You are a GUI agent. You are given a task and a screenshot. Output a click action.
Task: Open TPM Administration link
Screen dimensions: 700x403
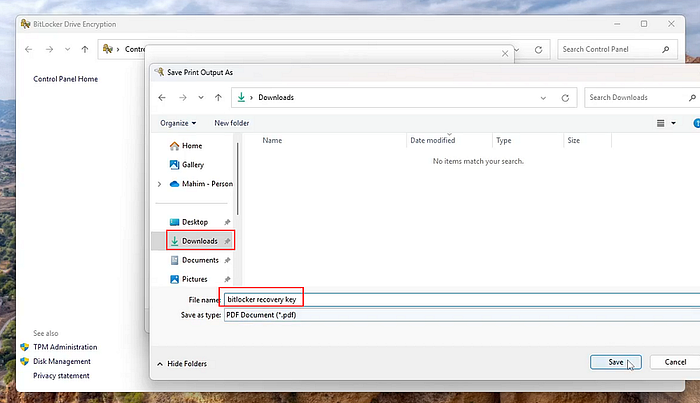click(65, 347)
